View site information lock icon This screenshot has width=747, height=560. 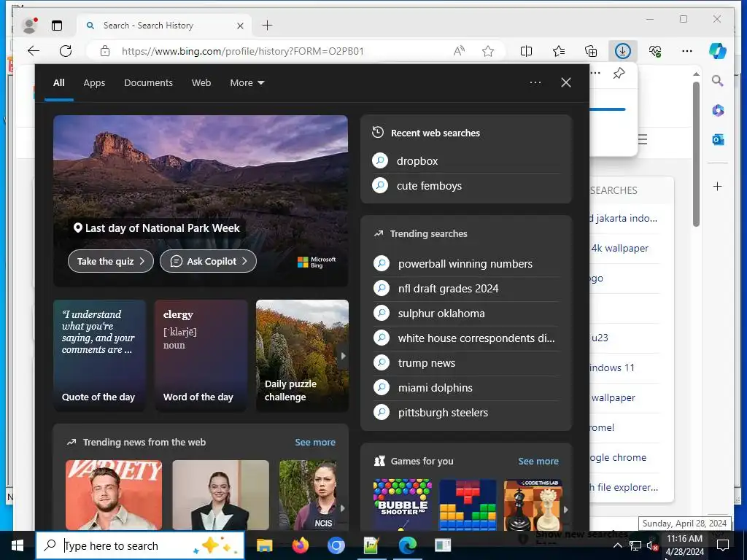coord(105,51)
